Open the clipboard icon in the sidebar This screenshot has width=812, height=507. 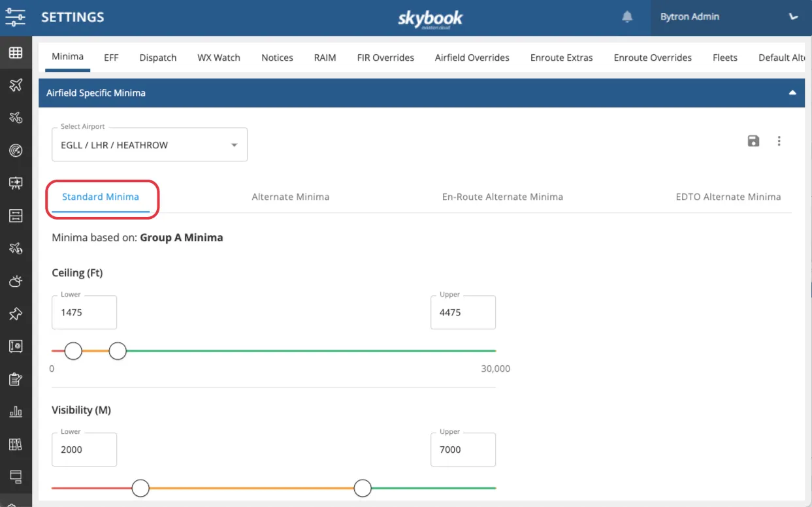pos(16,379)
